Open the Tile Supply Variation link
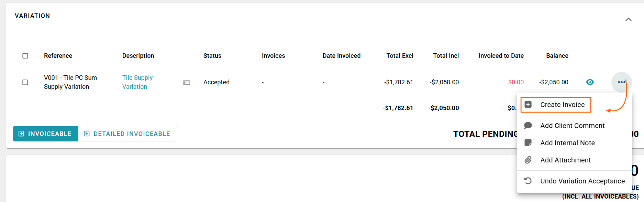The image size is (644, 202). [137, 82]
